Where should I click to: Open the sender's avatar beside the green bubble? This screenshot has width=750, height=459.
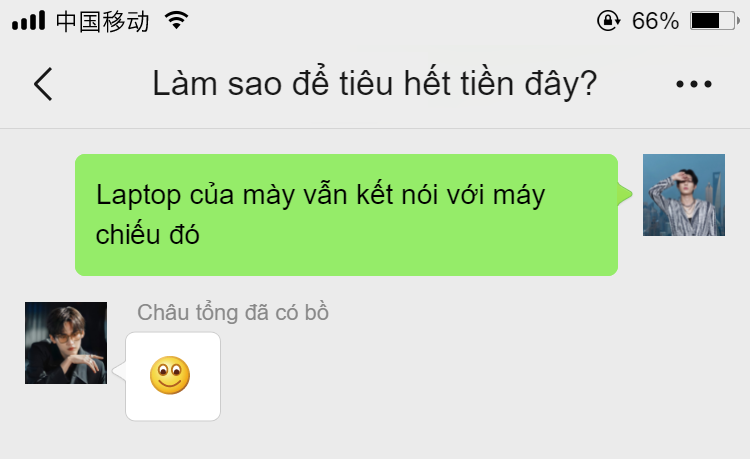pyautogui.click(x=684, y=195)
